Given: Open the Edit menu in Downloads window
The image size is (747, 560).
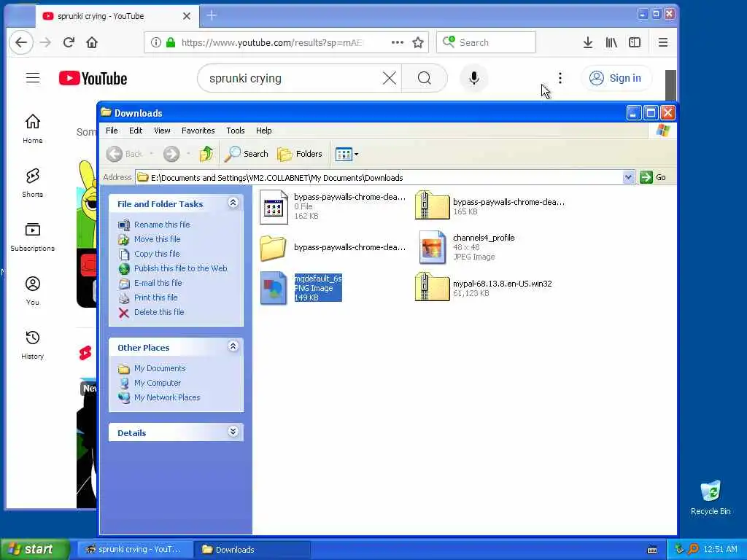Looking at the screenshot, I should point(135,131).
